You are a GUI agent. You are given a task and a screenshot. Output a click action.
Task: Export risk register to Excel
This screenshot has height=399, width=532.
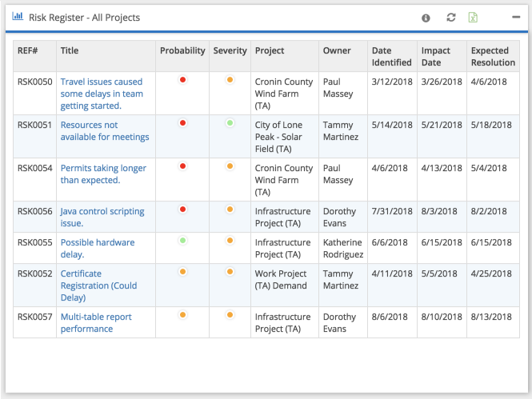[473, 18]
